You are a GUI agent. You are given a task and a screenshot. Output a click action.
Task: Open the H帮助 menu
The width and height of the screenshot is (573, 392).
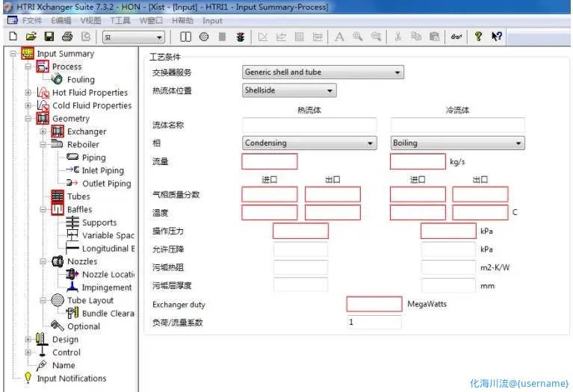coord(182,20)
